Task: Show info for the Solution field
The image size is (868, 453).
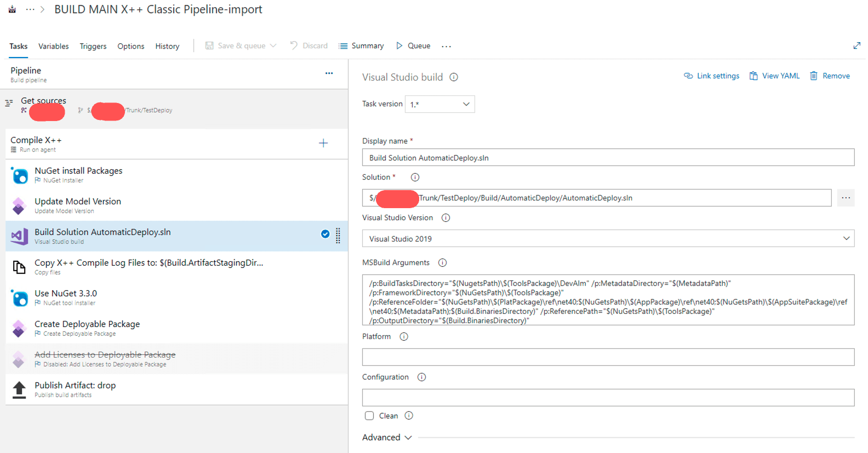Action: coord(415,177)
